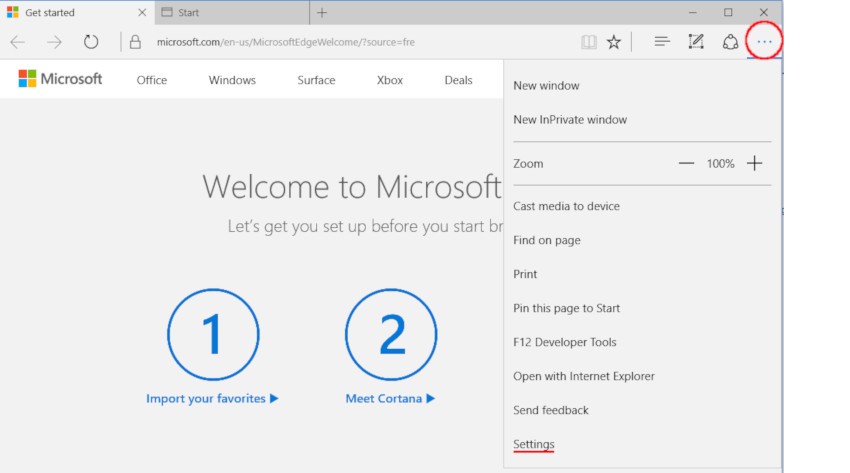This screenshot has width=850, height=473.
Task: Choose New window from the menu
Action: click(x=546, y=86)
